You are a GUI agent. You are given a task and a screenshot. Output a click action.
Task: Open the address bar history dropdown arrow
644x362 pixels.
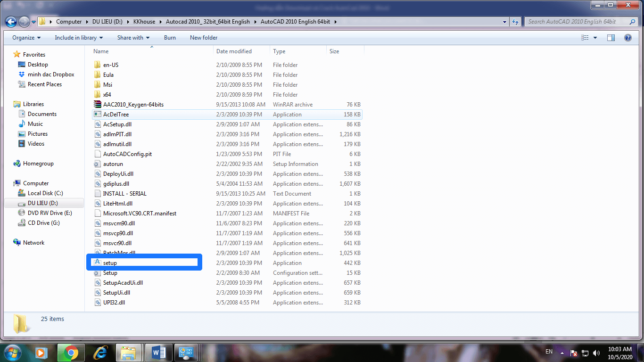(505, 22)
